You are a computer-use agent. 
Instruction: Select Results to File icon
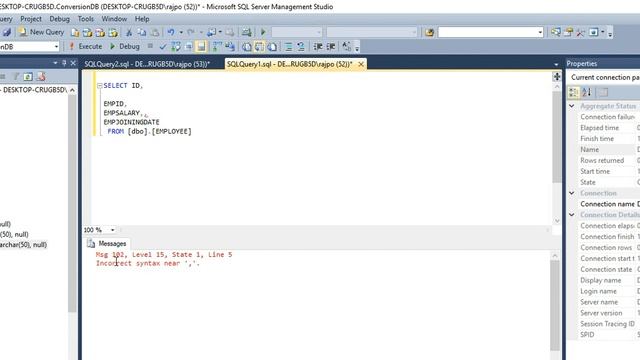click(272, 47)
